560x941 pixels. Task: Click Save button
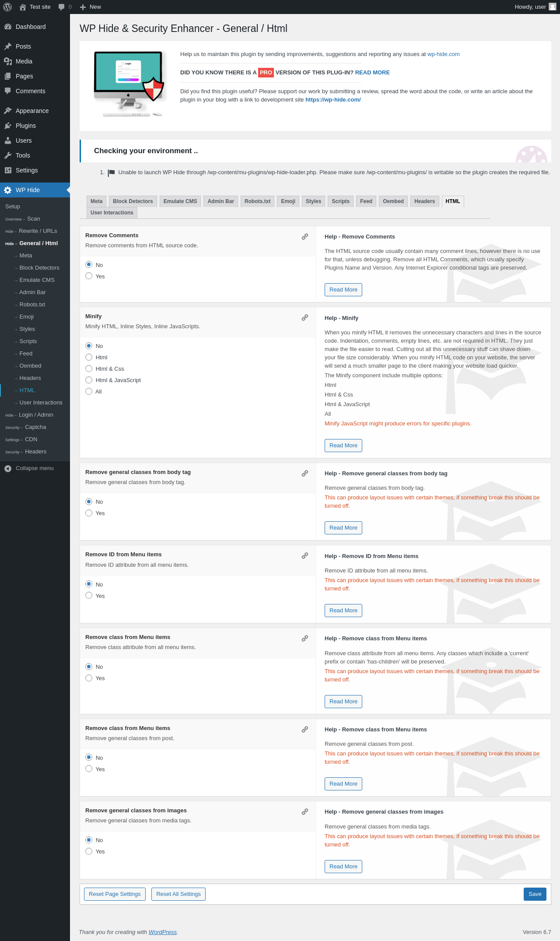pyautogui.click(x=535, y=894)
